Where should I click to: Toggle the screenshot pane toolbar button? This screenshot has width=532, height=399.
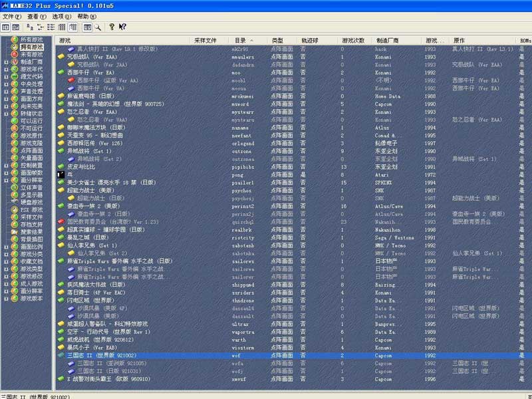click(15, 27)
